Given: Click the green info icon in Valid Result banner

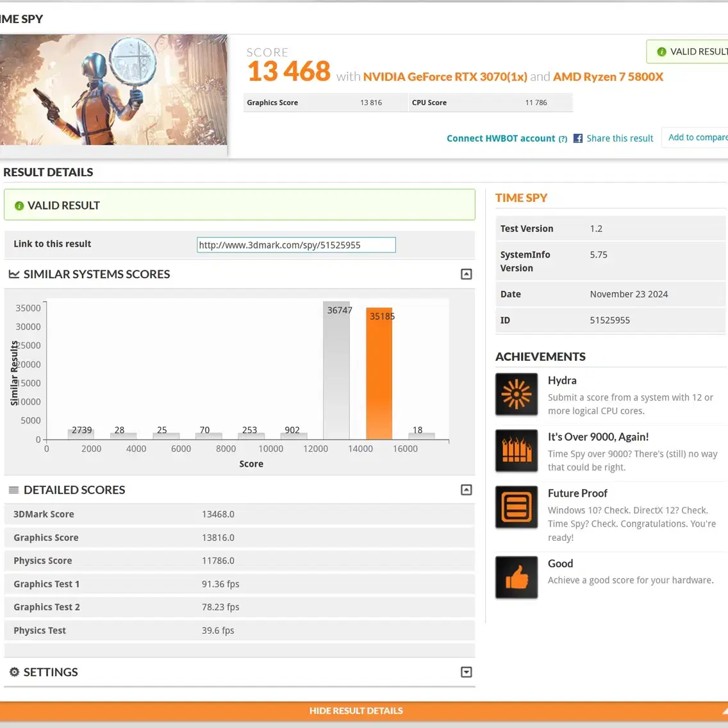Looking at the screenshot, I should click(x=19, y=206).
